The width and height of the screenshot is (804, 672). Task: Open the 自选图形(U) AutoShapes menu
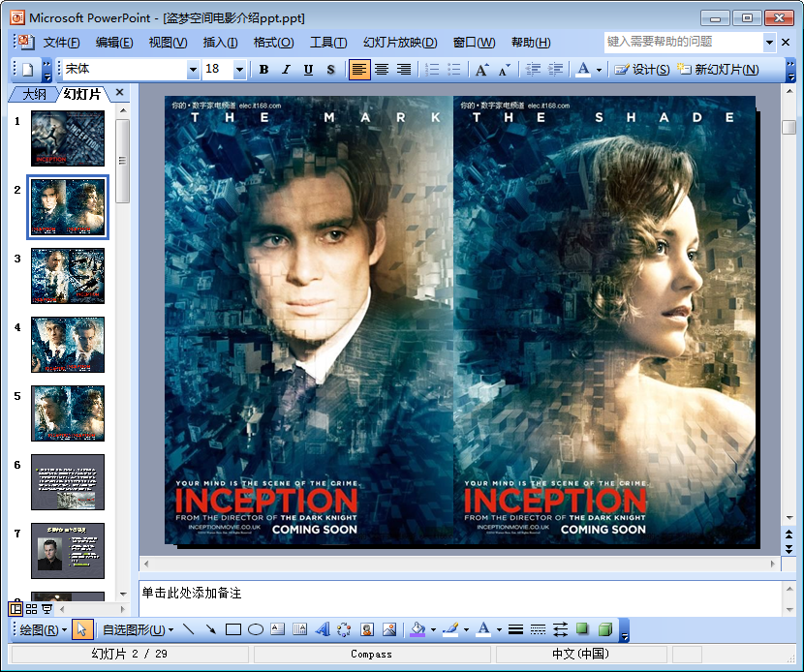[138, 629]
